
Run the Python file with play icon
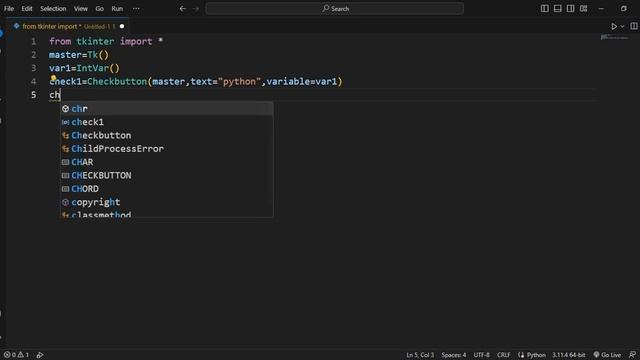(x=614, y=27)
